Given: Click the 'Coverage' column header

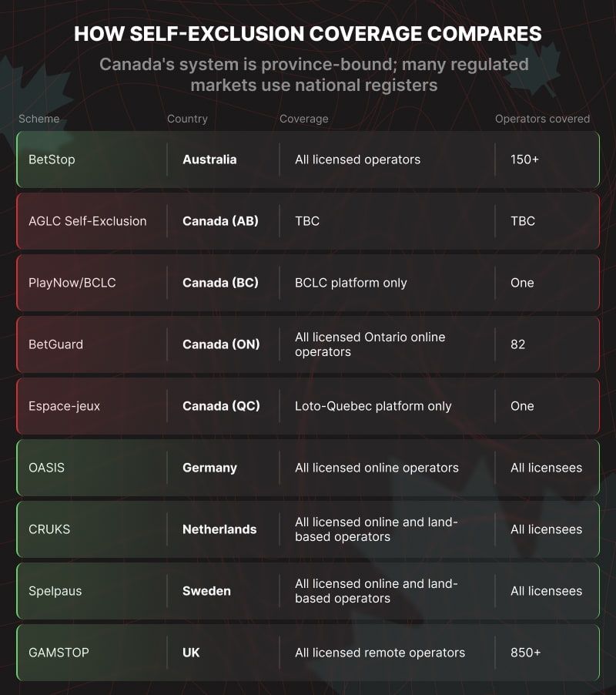Looking at the screenshot, I should click(x=304, y=119).
